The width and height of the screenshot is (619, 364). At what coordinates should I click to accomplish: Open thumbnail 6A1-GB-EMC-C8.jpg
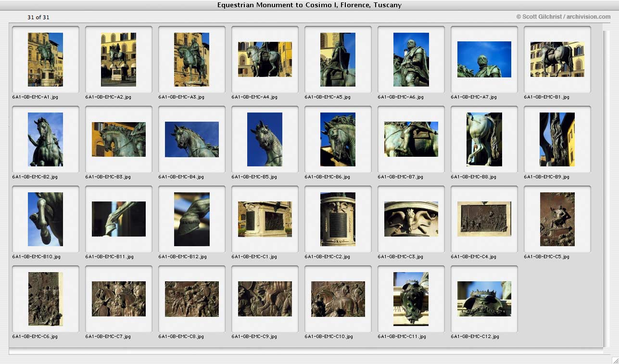pyautogui.click(x=191, y=299)
